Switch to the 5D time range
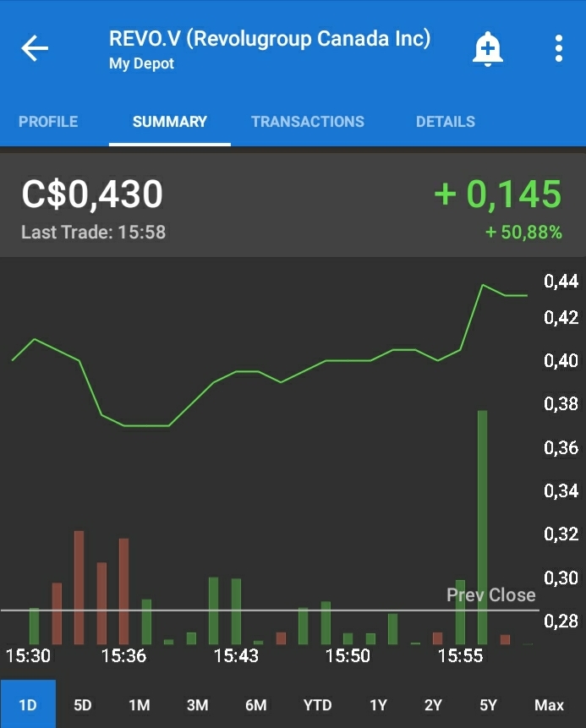The width and height of the screenshot is (586, 728). (x=83, y=704)
